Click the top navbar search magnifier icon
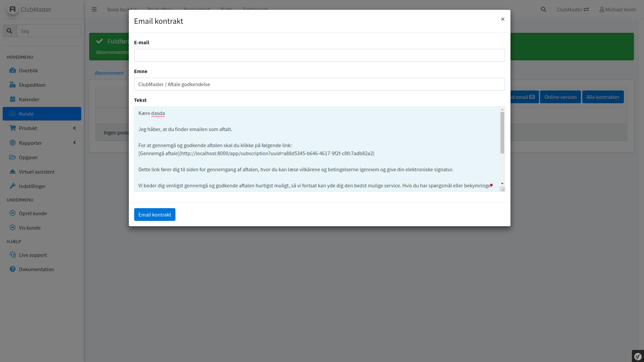Viewport: 644px width, 362px height. pos(543,9)
